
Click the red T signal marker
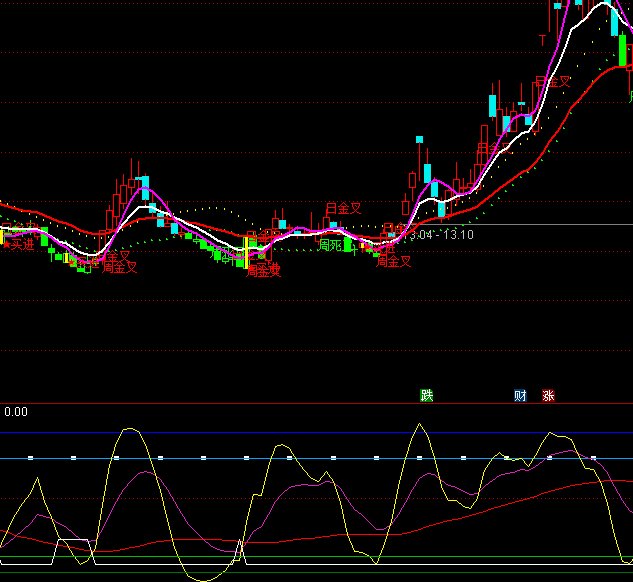coord(543,40)
